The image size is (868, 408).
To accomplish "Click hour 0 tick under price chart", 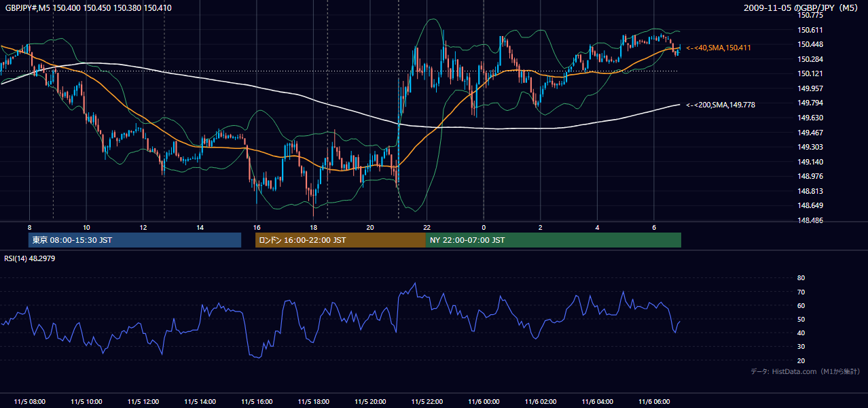I will click(x=484, y=226).
